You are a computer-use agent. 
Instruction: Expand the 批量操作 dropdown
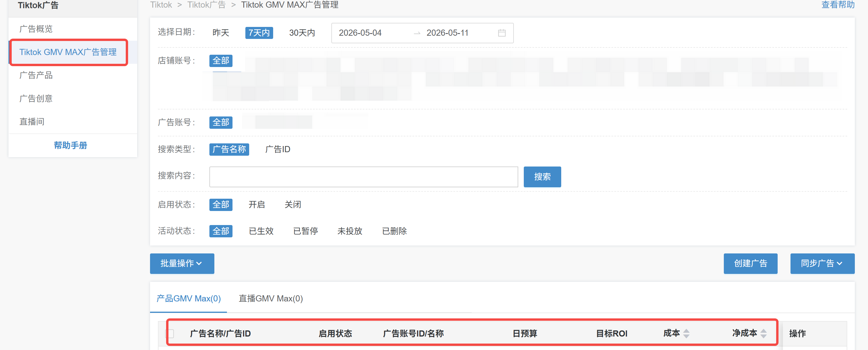[x=182, y=263]
